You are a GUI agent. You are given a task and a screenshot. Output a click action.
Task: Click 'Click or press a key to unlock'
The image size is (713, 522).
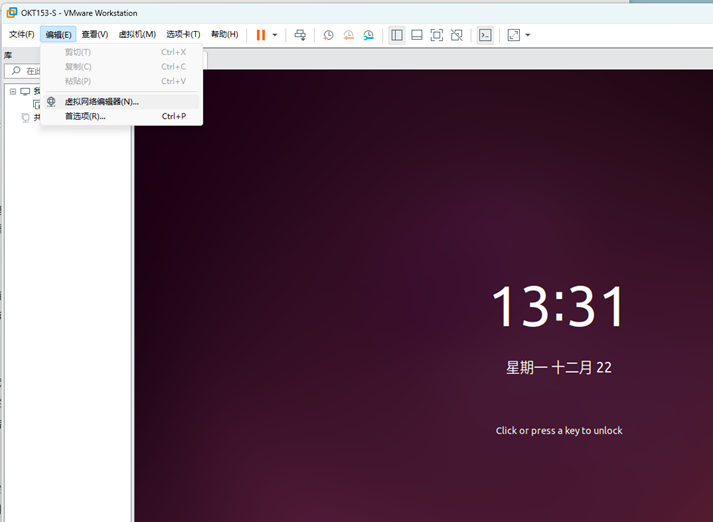(559, 431)
